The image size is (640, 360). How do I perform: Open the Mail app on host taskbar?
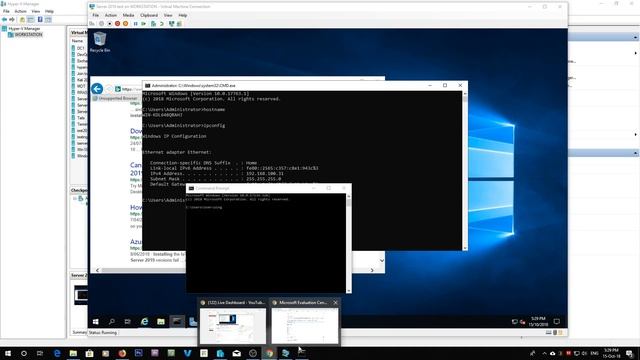[236, 353]
